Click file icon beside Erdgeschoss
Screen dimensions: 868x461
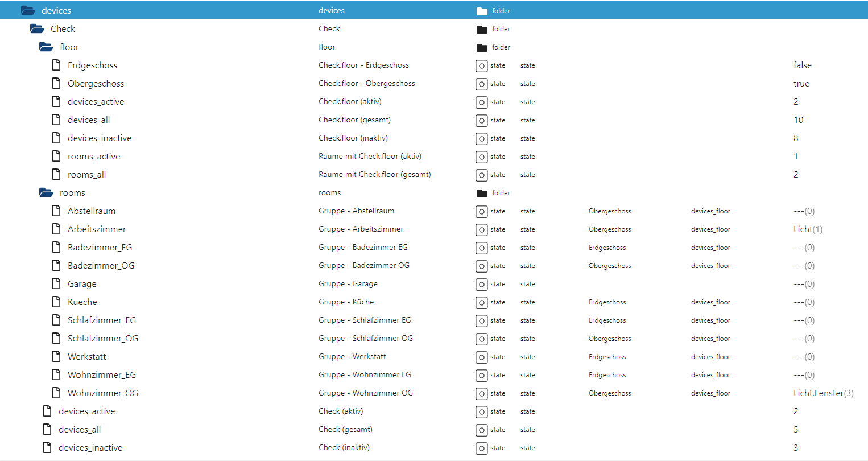[56, 65]
